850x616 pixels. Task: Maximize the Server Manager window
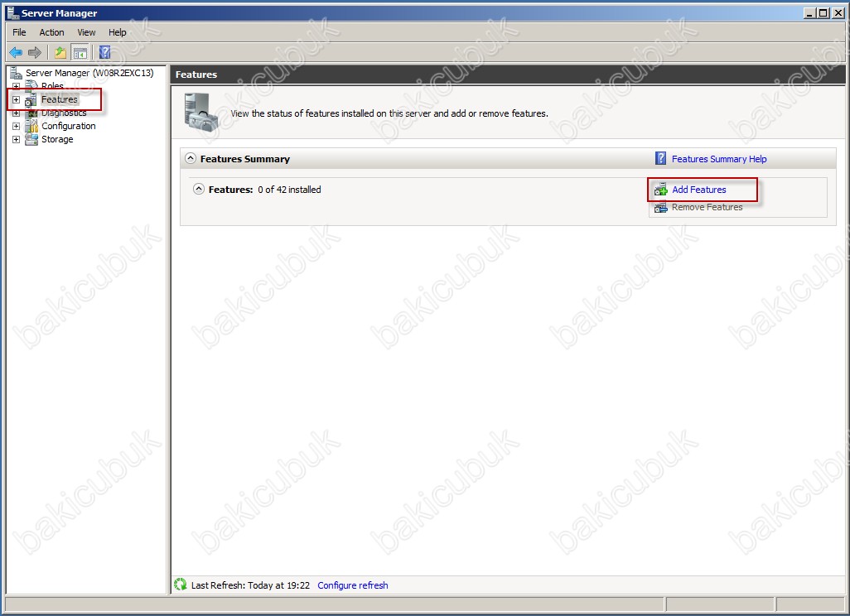(823, 13)
